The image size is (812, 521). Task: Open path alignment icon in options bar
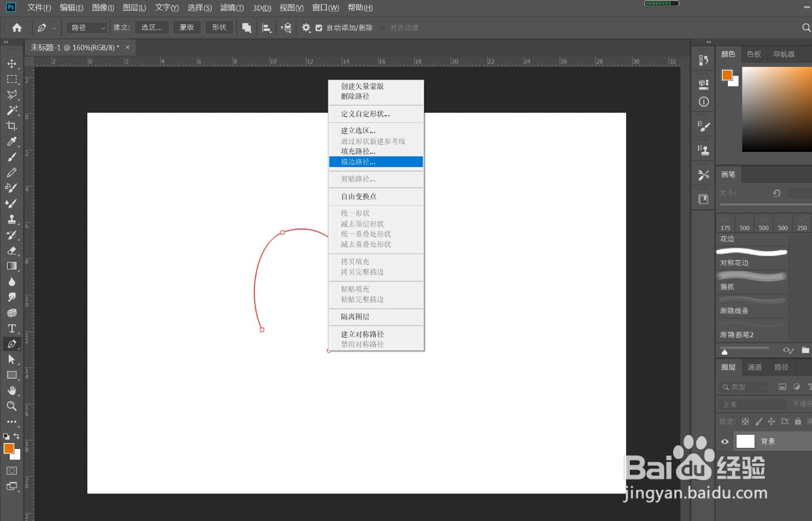tap(266, 28)
